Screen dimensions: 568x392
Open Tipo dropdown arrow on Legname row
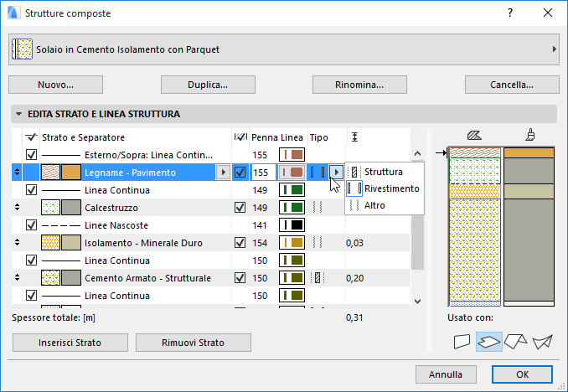point(337,172)
